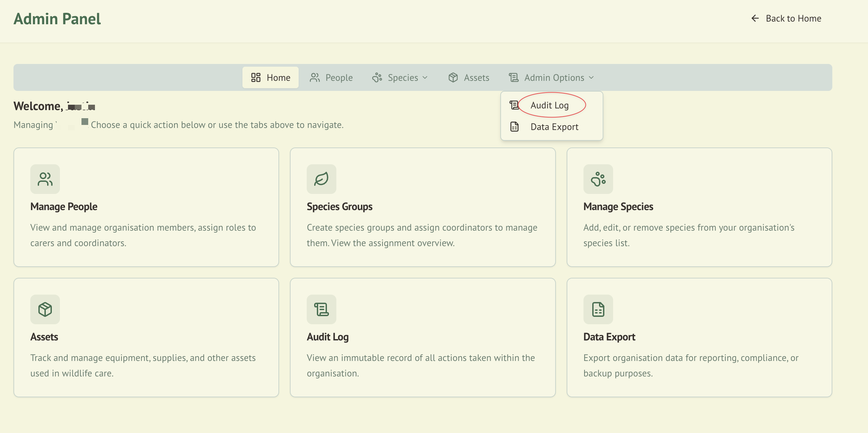Click the paw icon on Manage Species card
Viewport: 868px width, 433px height.
(x=598, y=179)
